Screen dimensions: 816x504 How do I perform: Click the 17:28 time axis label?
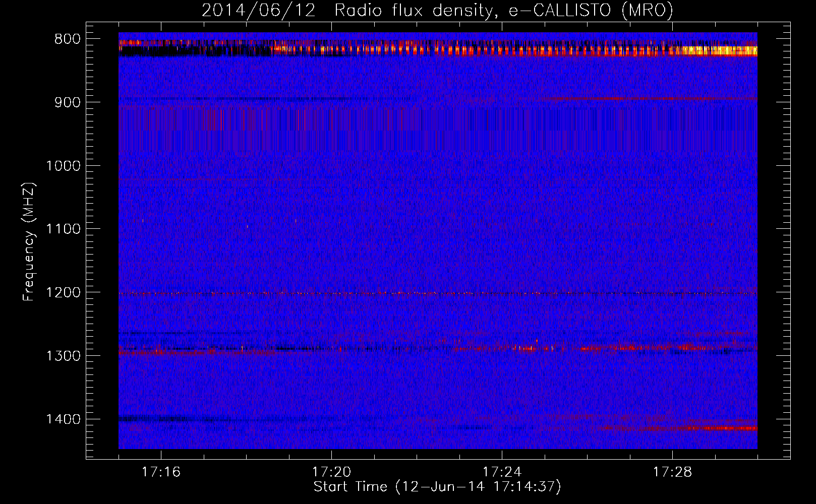point(672,472)
